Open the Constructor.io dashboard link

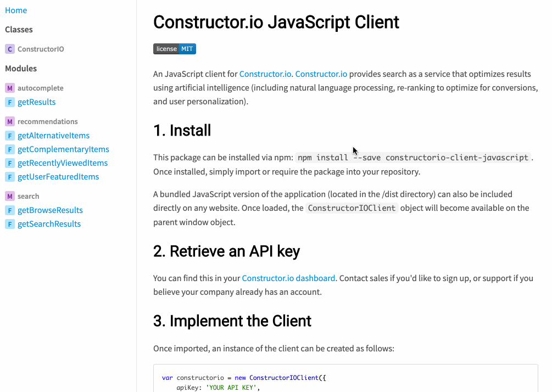[288, 278]
